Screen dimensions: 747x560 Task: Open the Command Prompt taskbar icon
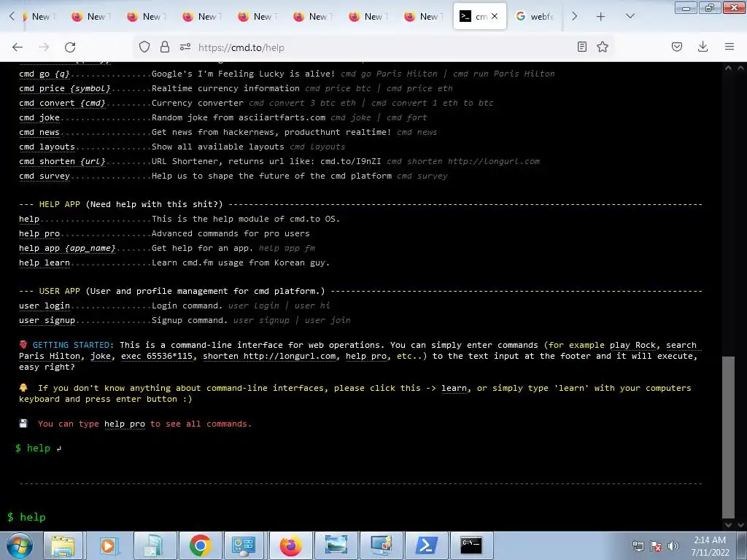pyautogui.click(x=471, y=545)
